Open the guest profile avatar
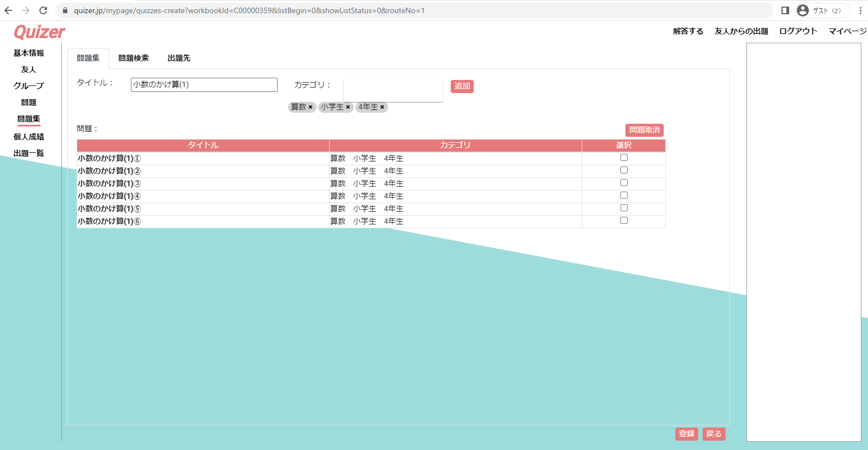Viewport: 868px width, 450px height. point(803,10)
